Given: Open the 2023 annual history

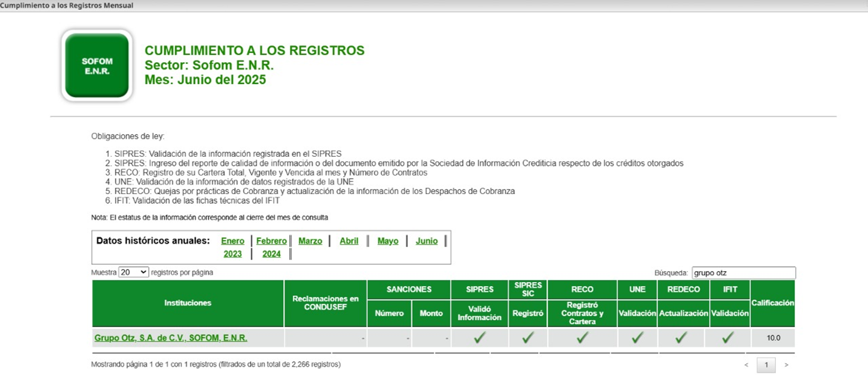Looking at the screenshot, I should [233, 254].
